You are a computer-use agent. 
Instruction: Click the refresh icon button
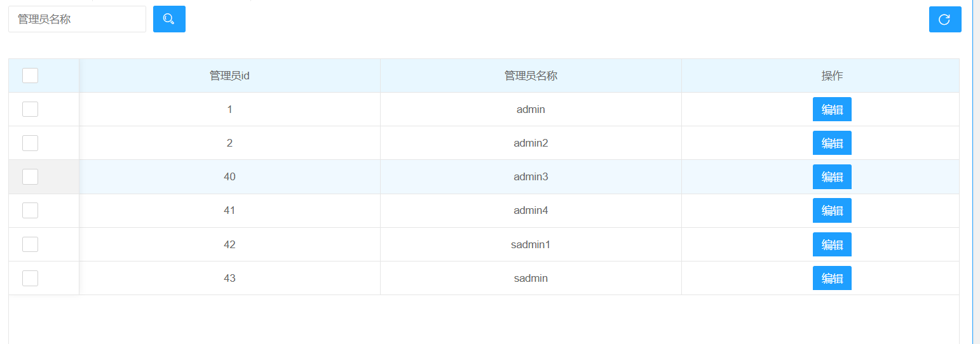pos(944,19)
